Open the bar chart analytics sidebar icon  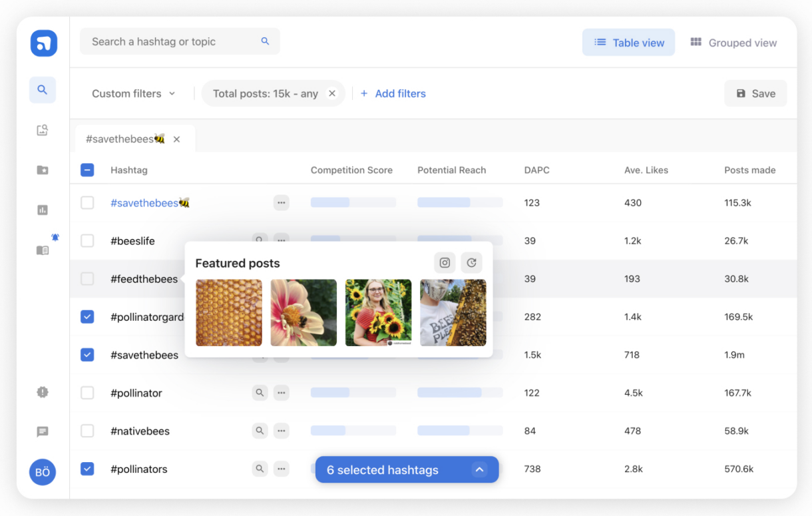point(42,210)
